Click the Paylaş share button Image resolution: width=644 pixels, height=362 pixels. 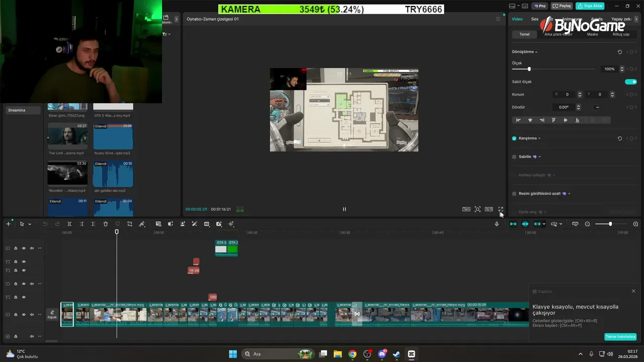pos(562,6)
